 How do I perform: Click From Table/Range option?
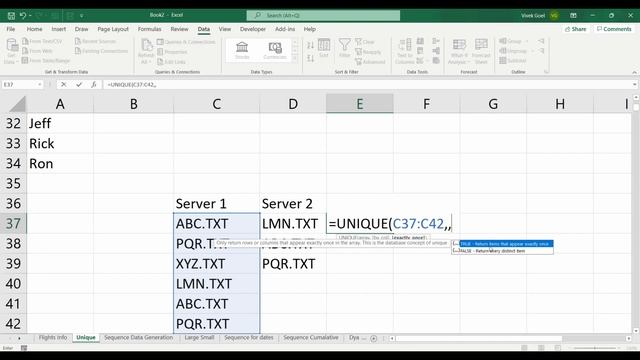tap(46, 60)
